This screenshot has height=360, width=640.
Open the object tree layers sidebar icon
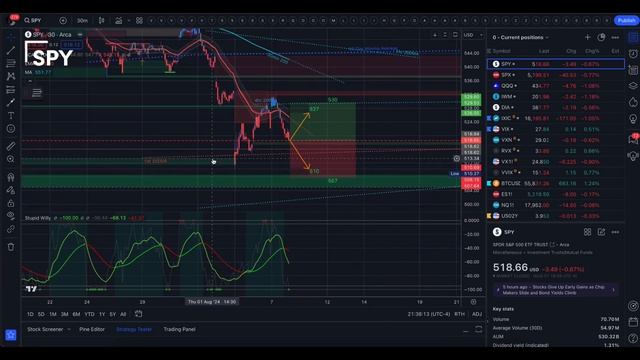[x=633, y=86]
